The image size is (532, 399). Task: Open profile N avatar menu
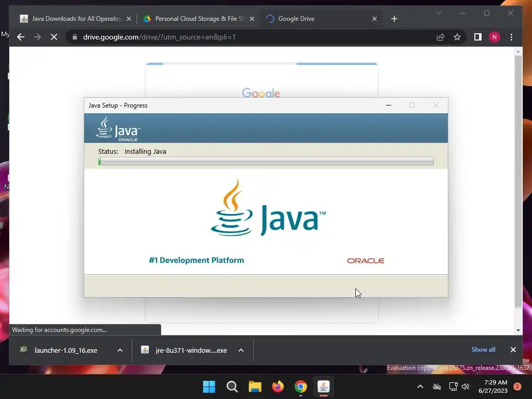tap(495, 37)
